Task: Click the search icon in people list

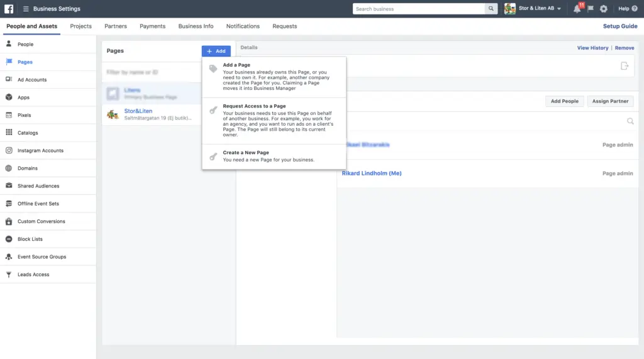Action: (630, 121)
